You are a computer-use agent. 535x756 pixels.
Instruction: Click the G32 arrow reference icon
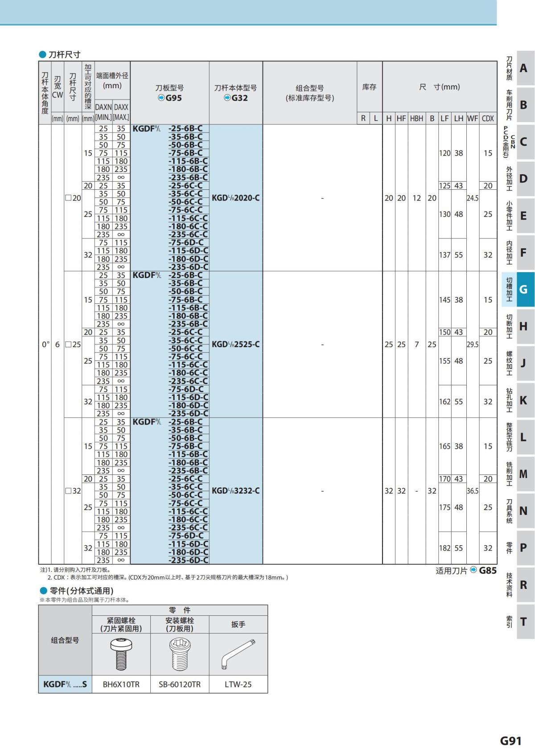pyautogui.click(x=227, y=98)
